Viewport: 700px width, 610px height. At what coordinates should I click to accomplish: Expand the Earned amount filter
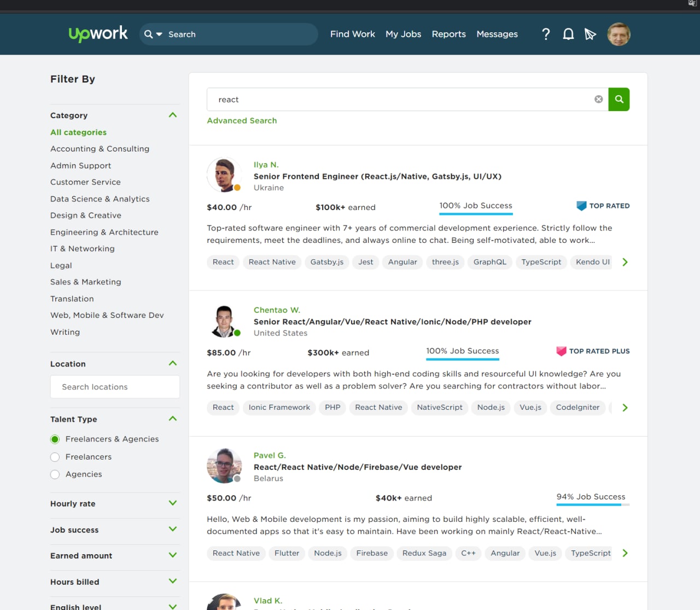(x=173, y=555)
